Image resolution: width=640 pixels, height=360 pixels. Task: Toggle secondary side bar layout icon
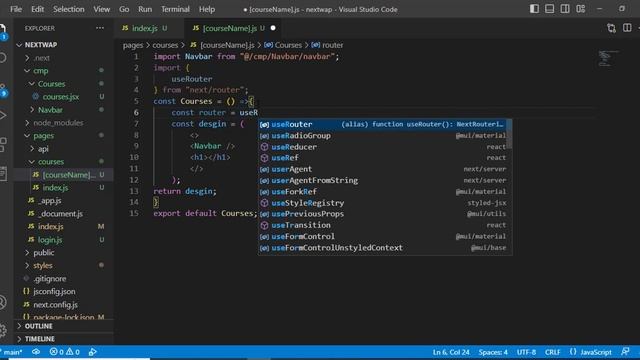tap(565, 9)
